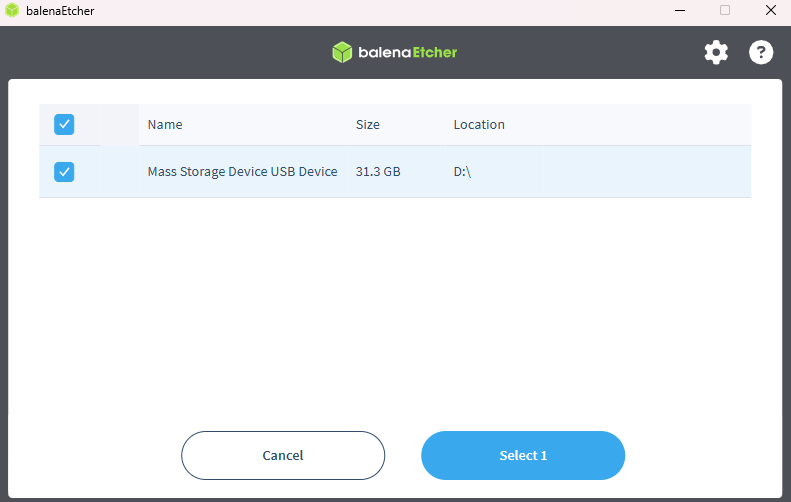Select the Mass Storage Device USB Device name

click(x=242, y=172)
